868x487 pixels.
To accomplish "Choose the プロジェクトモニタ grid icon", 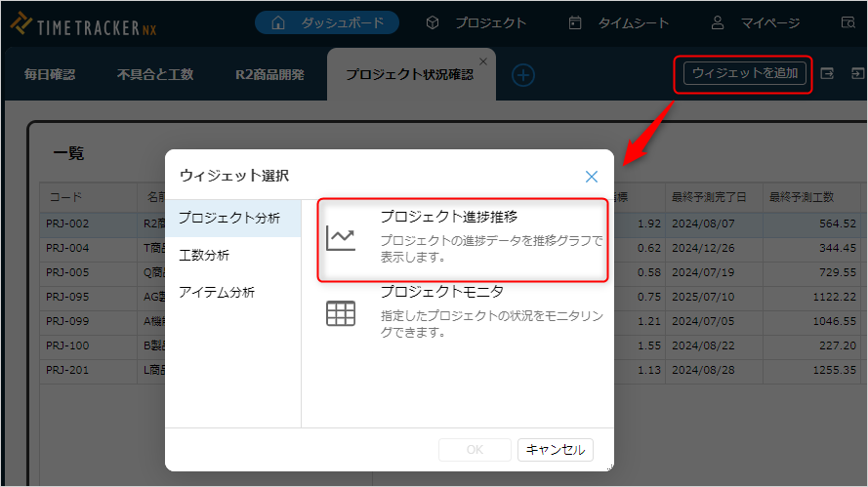I will coord(341,313).
